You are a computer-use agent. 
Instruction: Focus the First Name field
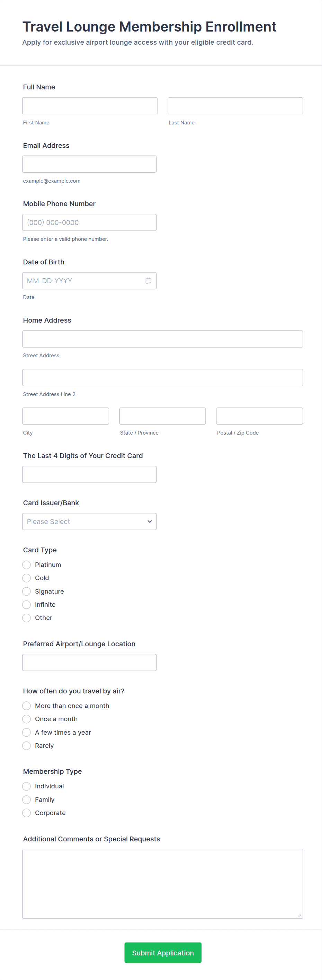tap(90, 106)
